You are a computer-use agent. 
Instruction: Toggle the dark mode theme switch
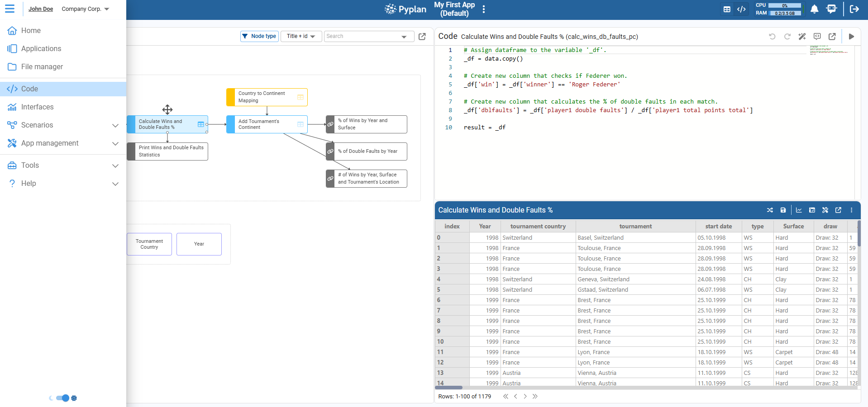coord(62,398)
